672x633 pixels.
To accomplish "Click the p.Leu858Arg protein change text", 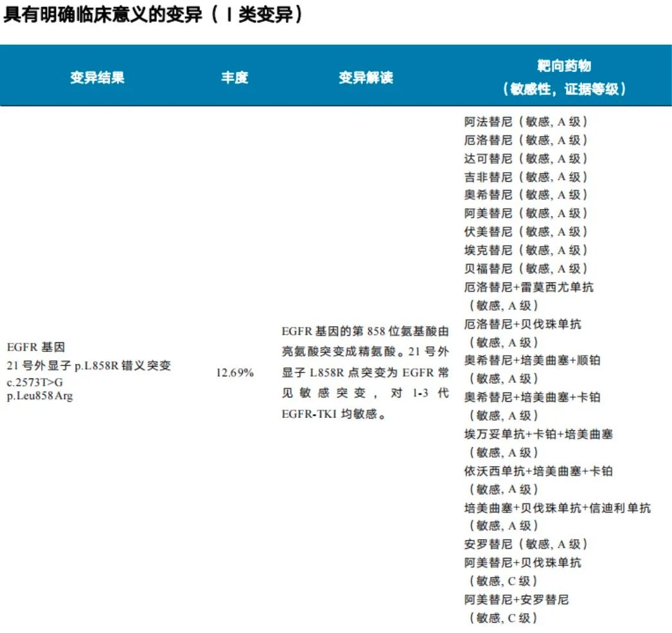I will (40, 395).
